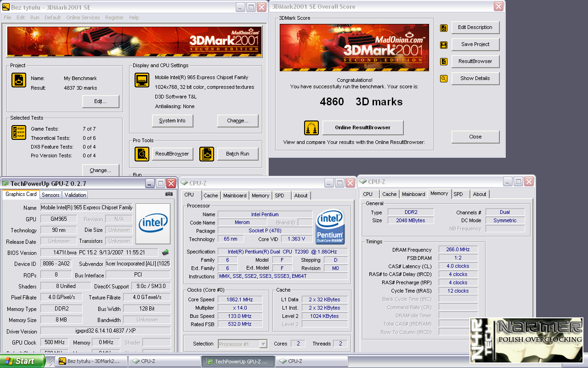Switch to the last CPU-Z taskbar item

click(x=311, y=361)
